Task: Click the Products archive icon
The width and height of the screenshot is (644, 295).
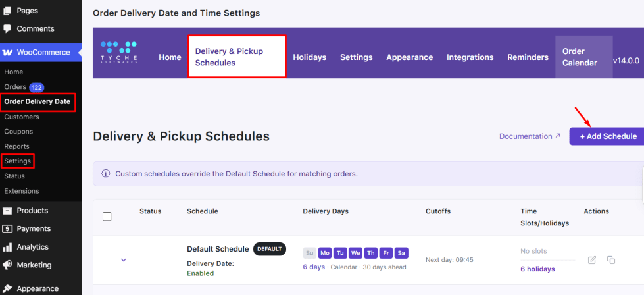Action: point(7,211)
